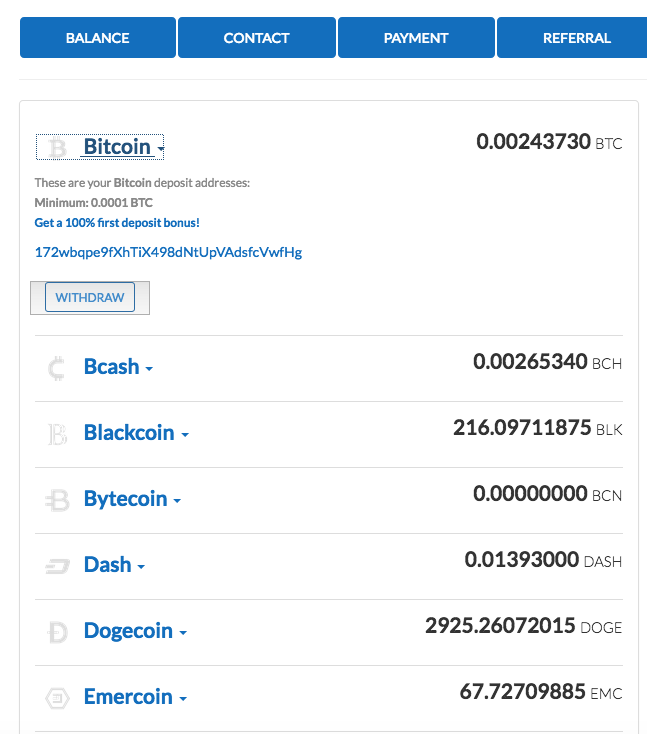Click the Blackcoin coin icon
This screenshot has width=647, height=734.
[57, 434]
